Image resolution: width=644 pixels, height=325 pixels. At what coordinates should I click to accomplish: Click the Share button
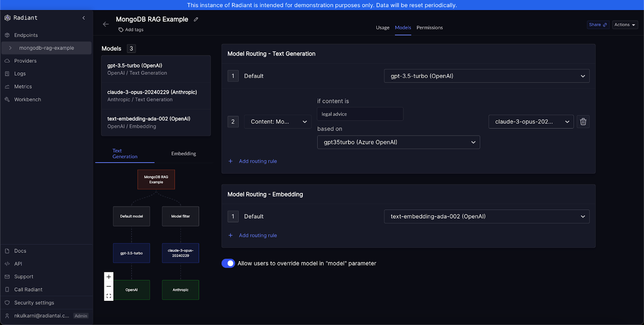tap(598, 25)
